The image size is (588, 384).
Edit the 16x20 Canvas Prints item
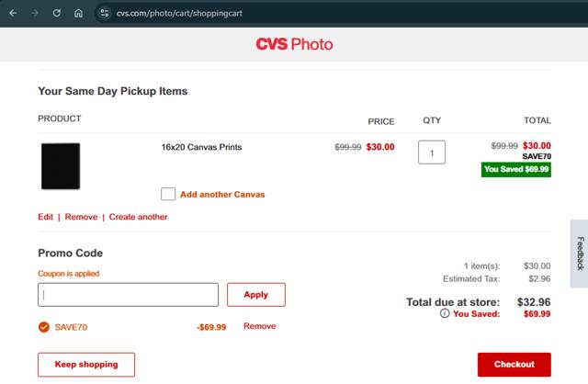45,217
